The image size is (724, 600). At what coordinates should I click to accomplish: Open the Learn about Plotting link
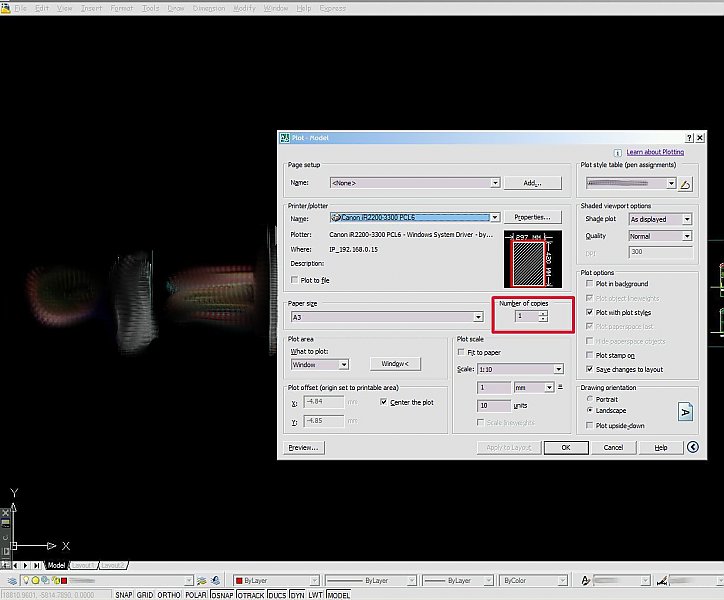655,152
